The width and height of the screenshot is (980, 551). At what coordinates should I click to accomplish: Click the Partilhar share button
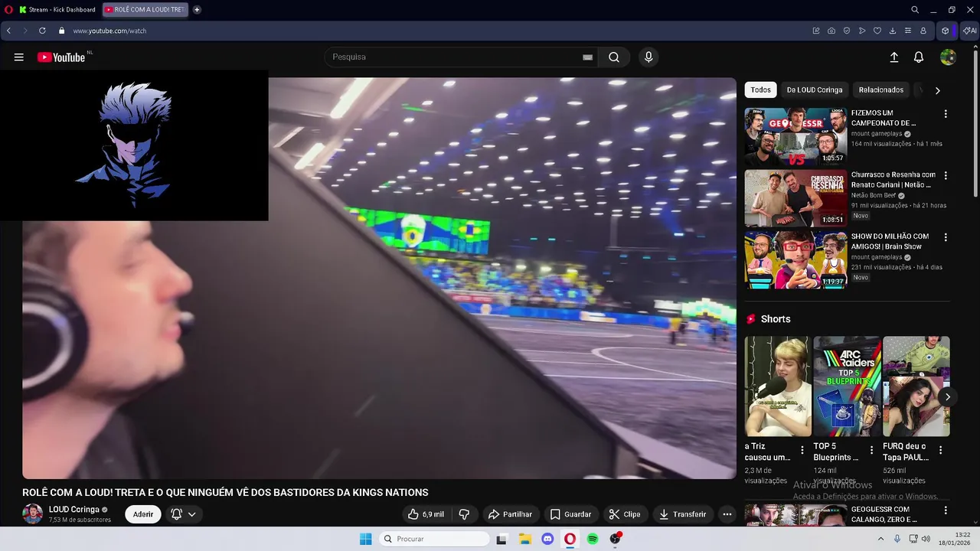tap(510, 514)
